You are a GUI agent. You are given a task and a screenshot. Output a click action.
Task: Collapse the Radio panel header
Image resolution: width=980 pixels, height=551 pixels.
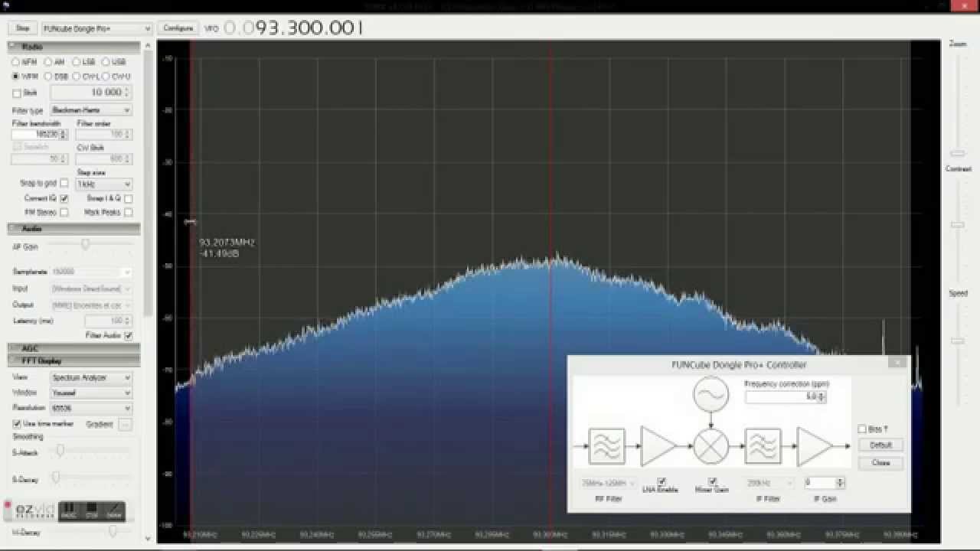point(73,47)
